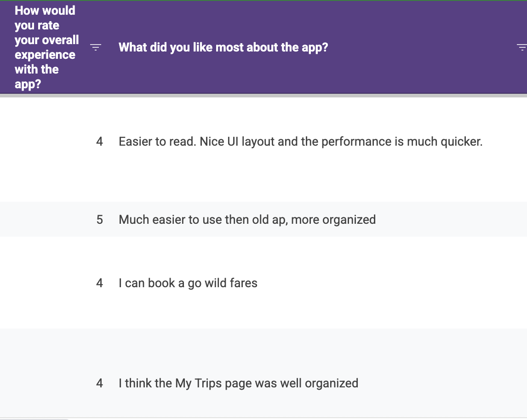The image size is (527, 420).
Task: Click the horizontal scrollbar at the bottom
Action: (34, 419)
